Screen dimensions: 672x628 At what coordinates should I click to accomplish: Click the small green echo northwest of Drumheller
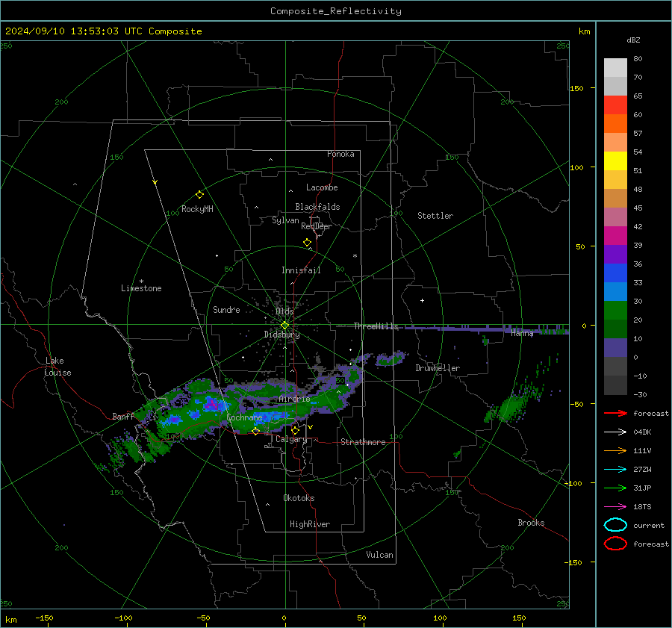pyautogui.click(x=391, y=358)
